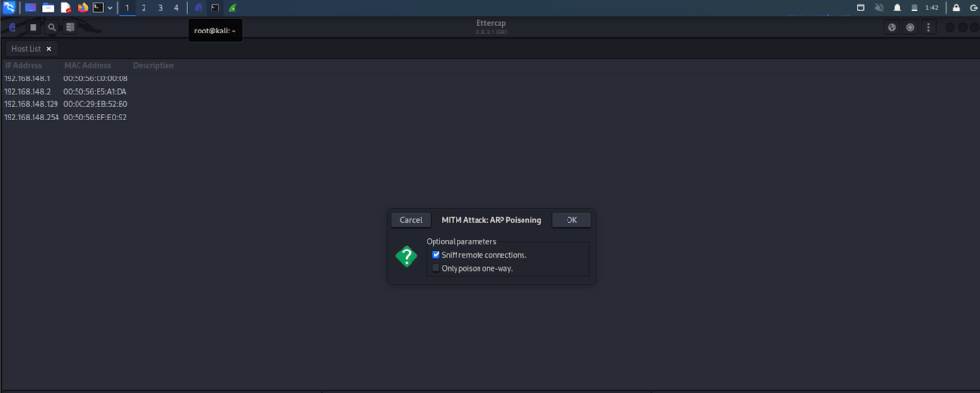This screenshot has width=980, height=393.
Task: Uncheck Sniff remote connections
Action: pyautogui.click(x=435, y=255)
